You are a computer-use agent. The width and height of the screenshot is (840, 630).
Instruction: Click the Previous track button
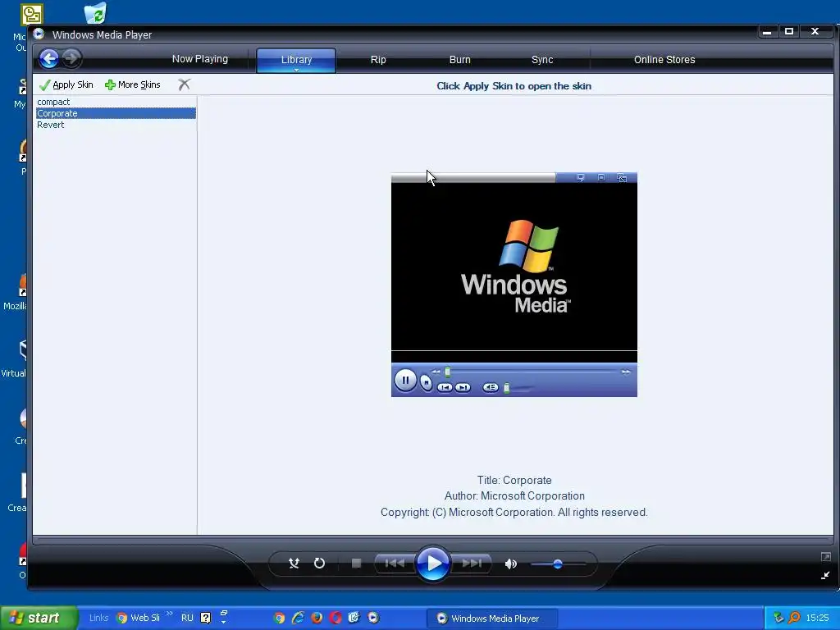[395, 563]
